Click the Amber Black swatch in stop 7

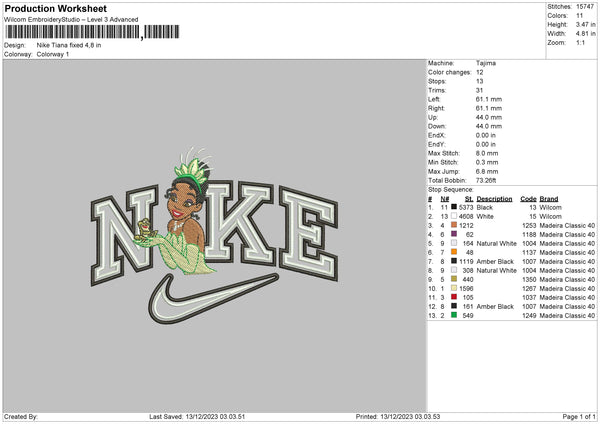point(454,261)
